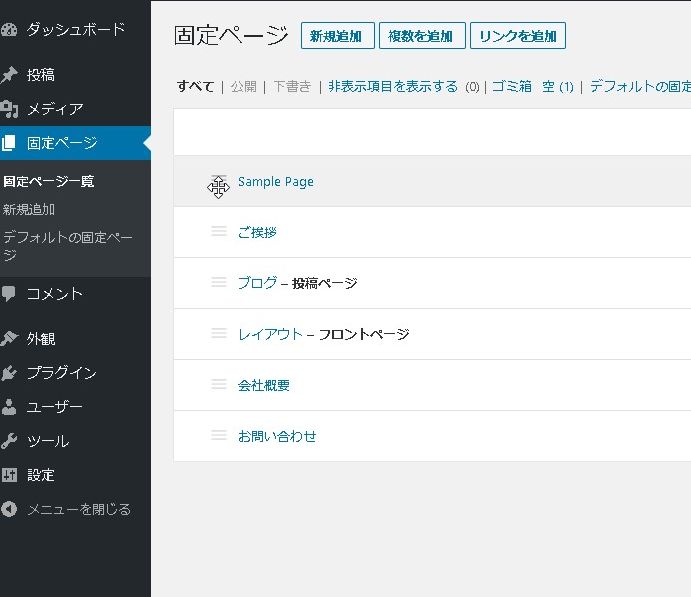The height and width of the screenshot is (597, 691).
Task: Filter pages by ゴミ箱 link
Action: click(511, 87)
